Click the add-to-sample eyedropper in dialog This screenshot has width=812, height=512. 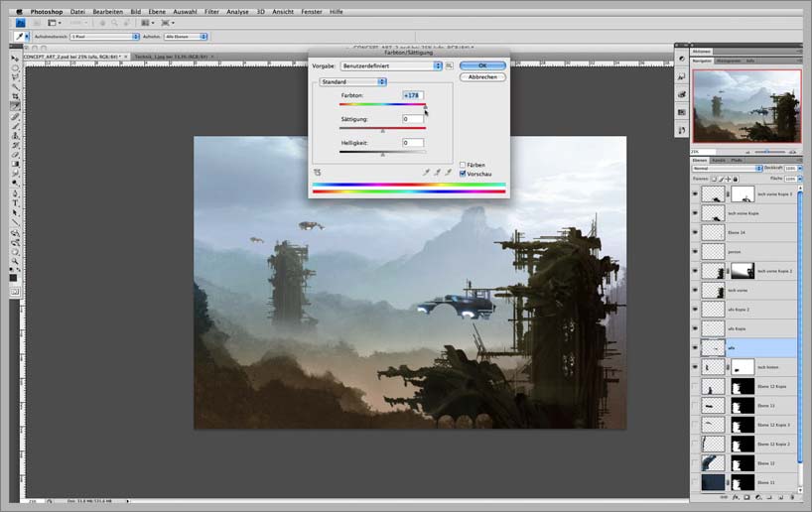click(x=437, y=173)
